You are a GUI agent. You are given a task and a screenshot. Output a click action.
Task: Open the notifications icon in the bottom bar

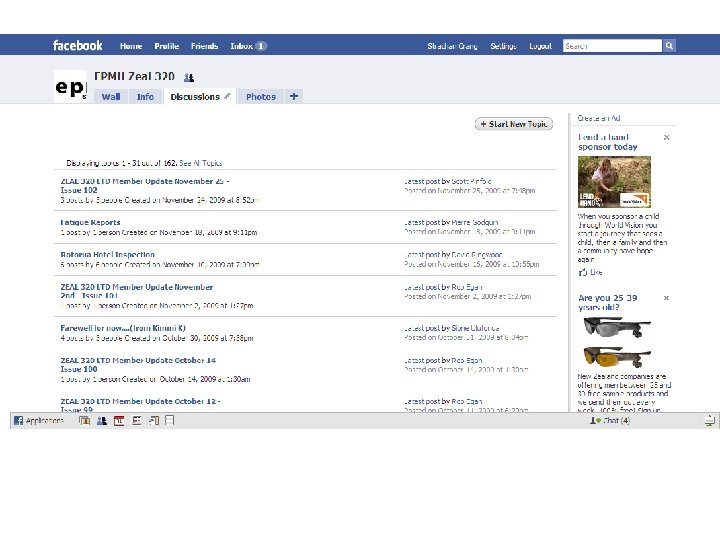pos(709,420)
